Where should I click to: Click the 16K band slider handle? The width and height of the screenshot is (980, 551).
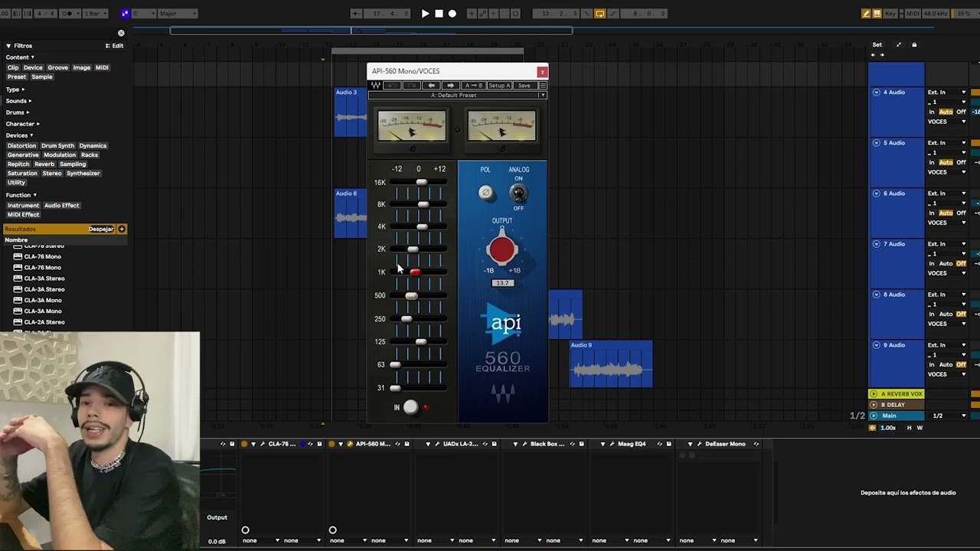click(x=421, y=182)
